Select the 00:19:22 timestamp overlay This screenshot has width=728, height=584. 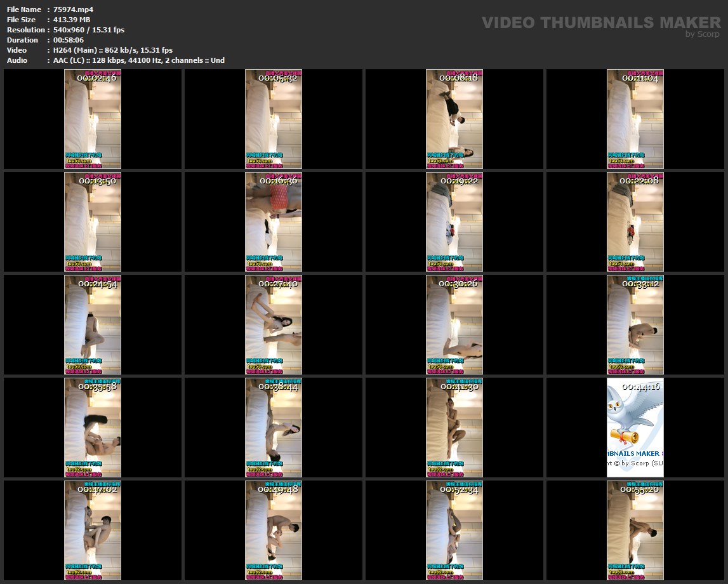pyautogui.click(x=459, y=181)
